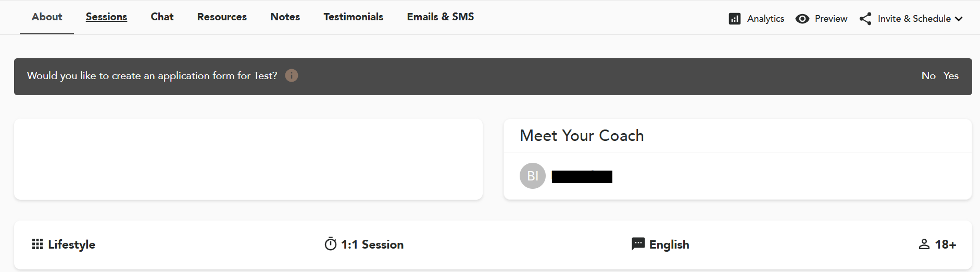980x272 pixels.
Task: Expand the Invite & Schedule dropdown chevron
Action: pos(959,19)
